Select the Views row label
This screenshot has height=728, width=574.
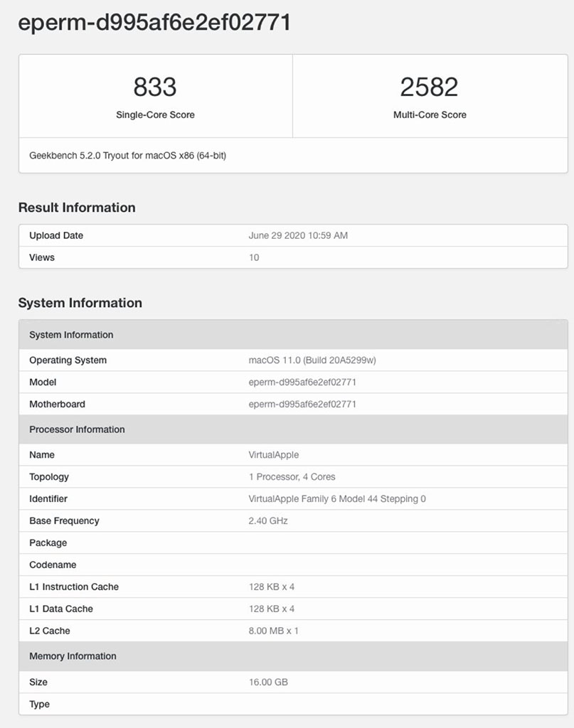(42, 257)
